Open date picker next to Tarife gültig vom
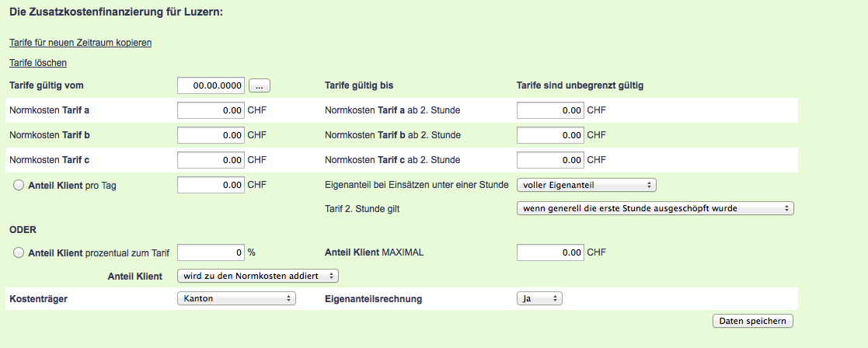This screenshot has height=348, width=868. point(259,85)
